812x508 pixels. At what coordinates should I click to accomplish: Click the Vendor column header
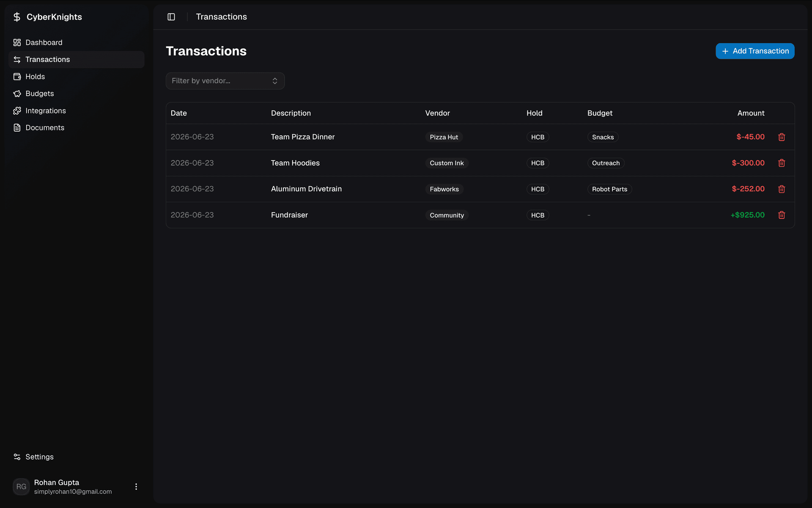click(437, 113)
